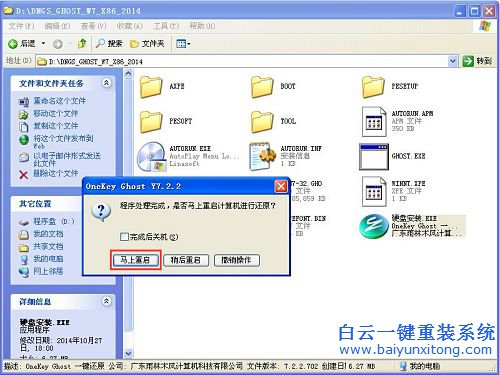500x375 pixels.
Task: Open My Network Places link
Action: pos(48,271)
